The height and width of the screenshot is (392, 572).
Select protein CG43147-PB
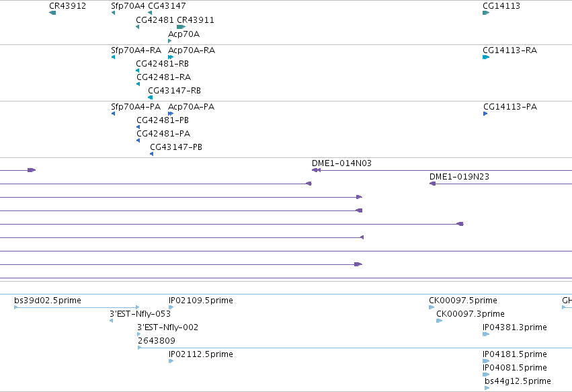pyautogui.click(x=176, y=147)
